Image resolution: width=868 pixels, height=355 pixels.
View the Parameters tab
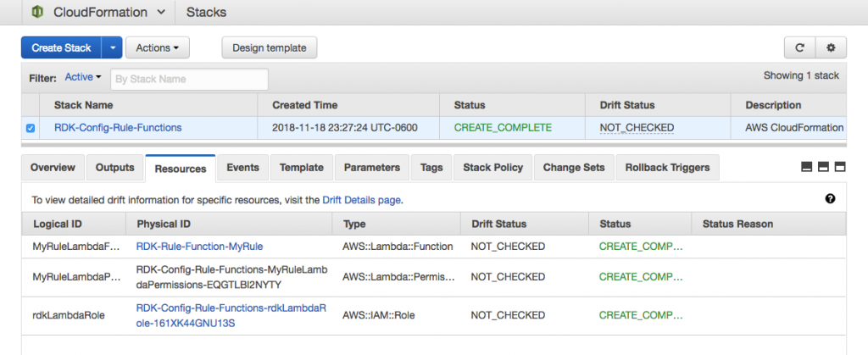pos(372,168)
